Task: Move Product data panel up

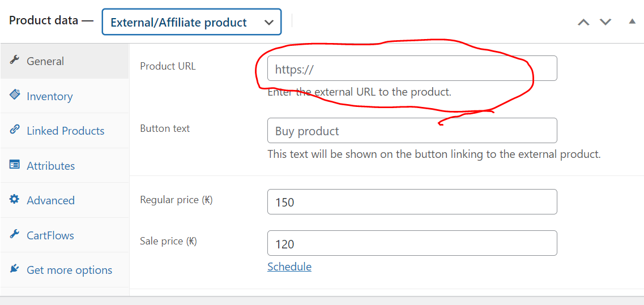Action: pyautogui.click(x=583, y=22)
